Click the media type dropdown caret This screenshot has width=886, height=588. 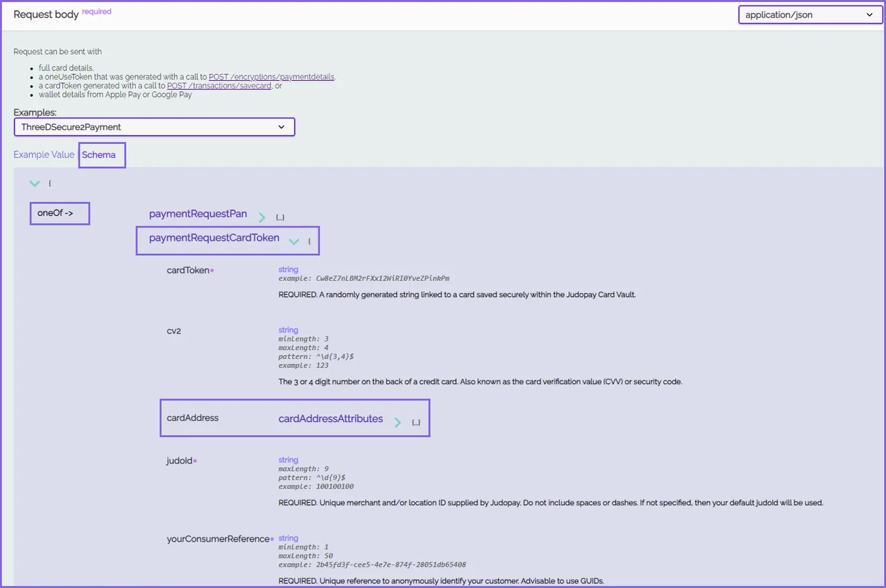coord(870,15)
